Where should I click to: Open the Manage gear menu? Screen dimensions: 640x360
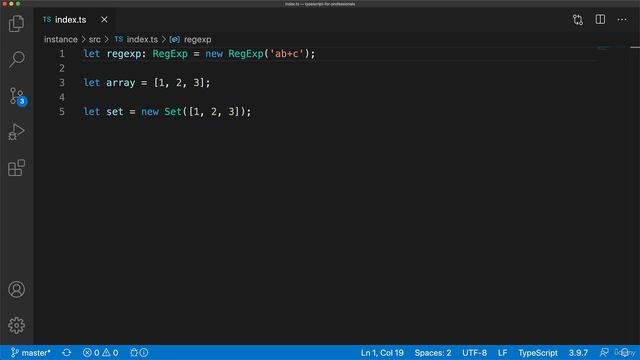pyautogui.click(x=16, y=325)
